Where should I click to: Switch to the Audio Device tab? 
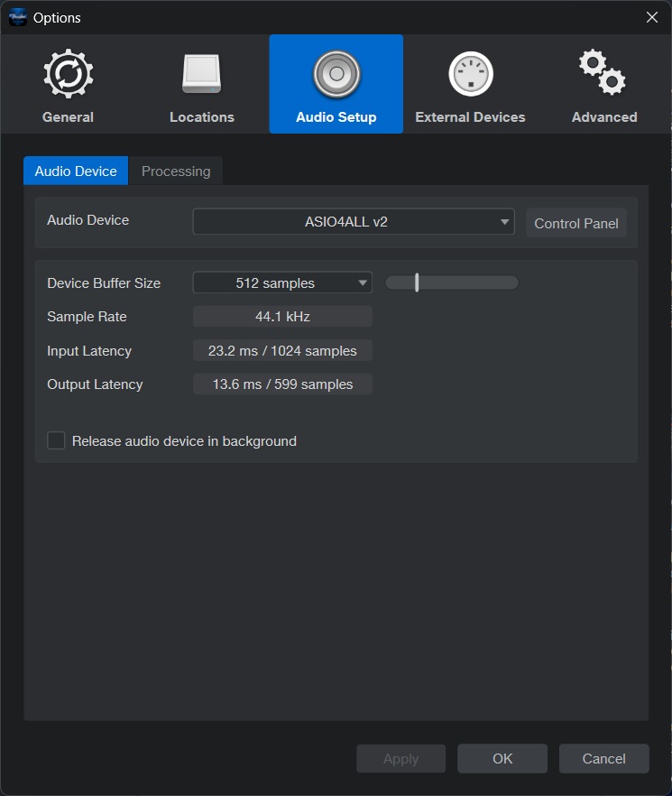tap(76, 171)
